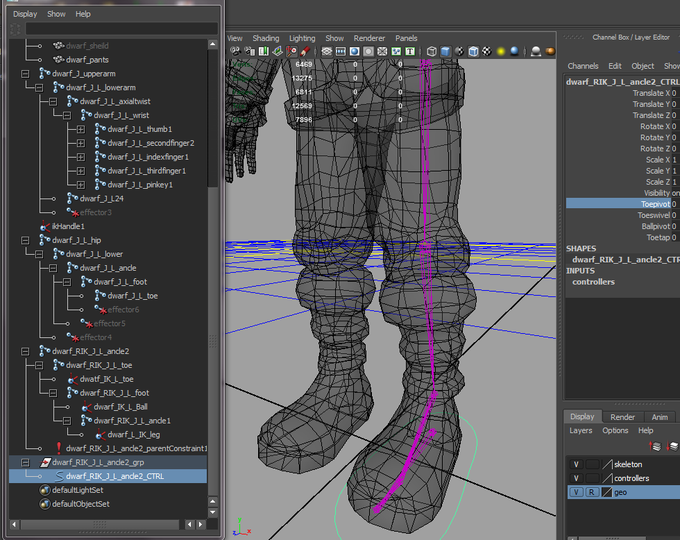The image size is (680, 540).
Task: Open the viewport Panels menu
Action: tap(406, 38)
